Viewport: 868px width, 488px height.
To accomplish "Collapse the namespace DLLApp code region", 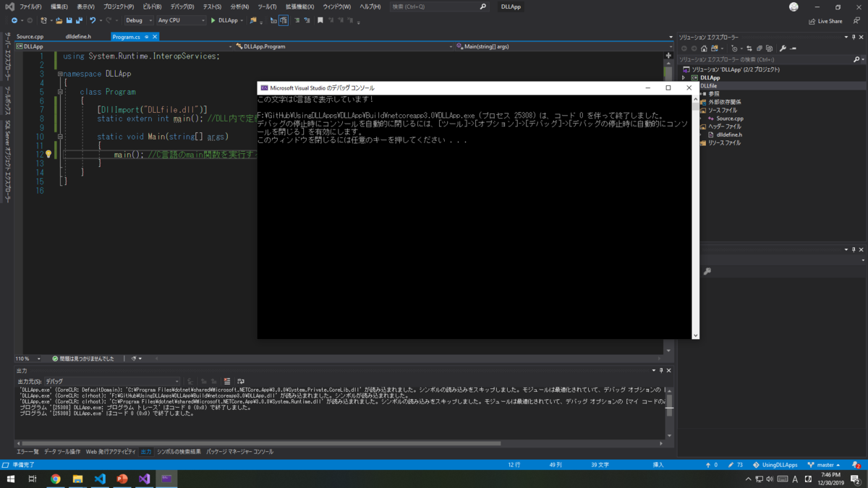I will 61,74.
